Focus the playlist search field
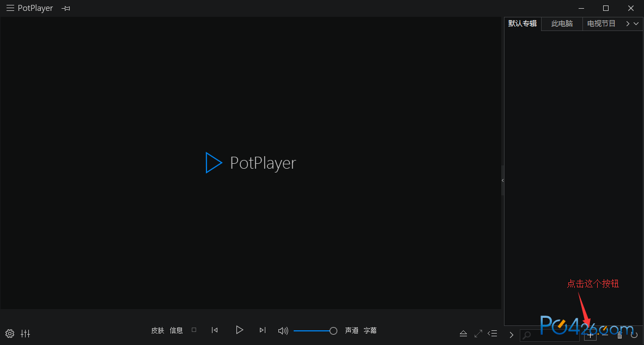This screenshot has width=644, height=345. tap(550, 335)
